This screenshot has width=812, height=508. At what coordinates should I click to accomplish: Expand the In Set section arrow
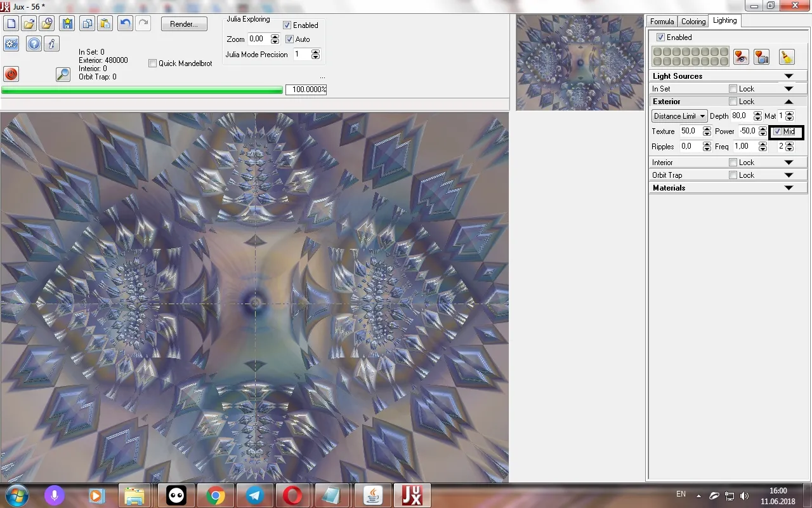coord(789,89)
